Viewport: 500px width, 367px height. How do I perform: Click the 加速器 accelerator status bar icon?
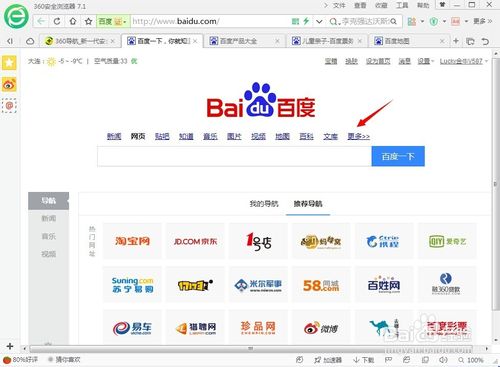pyautogui.click(x=328, y=360)
